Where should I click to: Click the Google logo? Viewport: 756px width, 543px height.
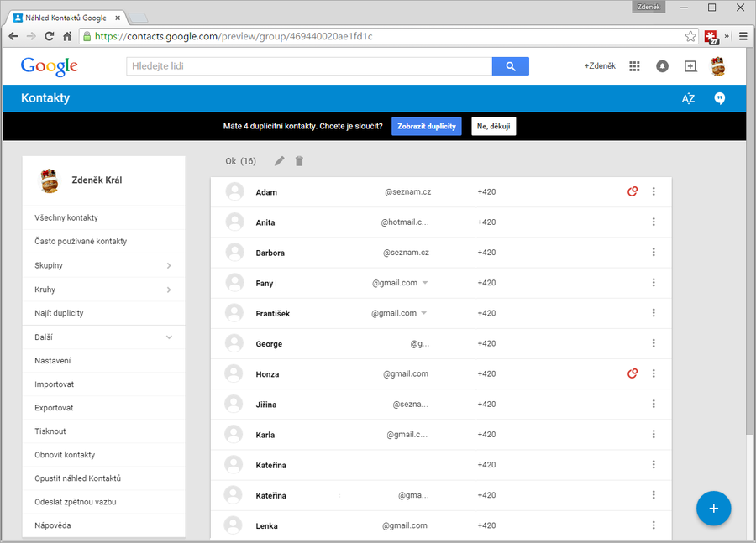pyautogui.click(x=50, y=66)
